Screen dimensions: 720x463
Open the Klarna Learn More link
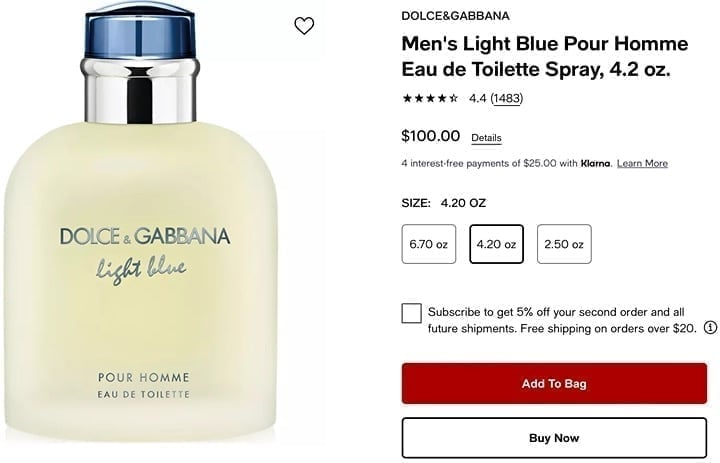(x=642, y=164)
